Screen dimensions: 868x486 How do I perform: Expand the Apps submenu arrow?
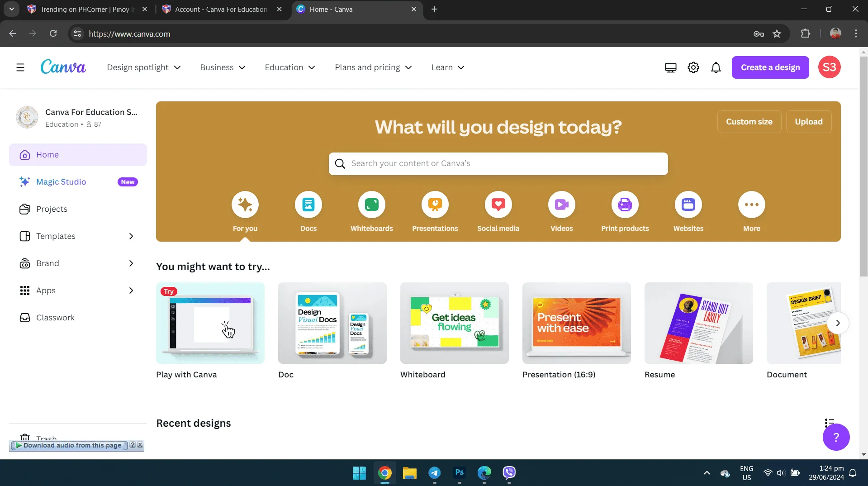point(131,291)
